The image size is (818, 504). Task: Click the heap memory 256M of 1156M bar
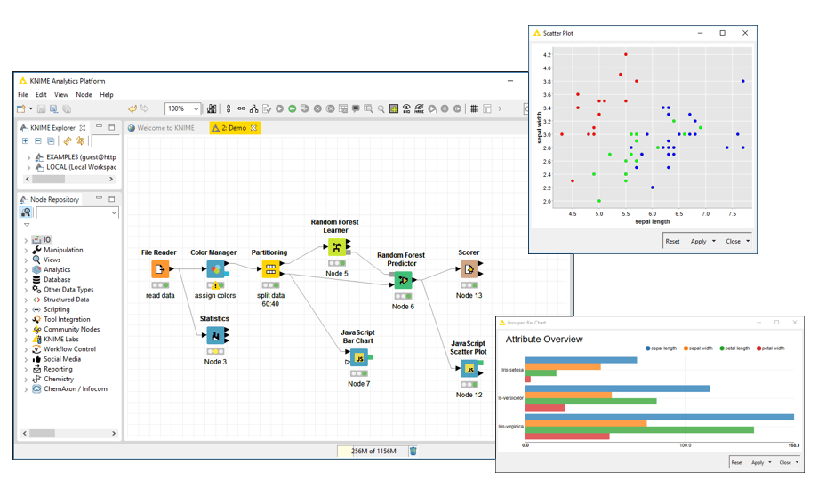[x=373, y=452]
